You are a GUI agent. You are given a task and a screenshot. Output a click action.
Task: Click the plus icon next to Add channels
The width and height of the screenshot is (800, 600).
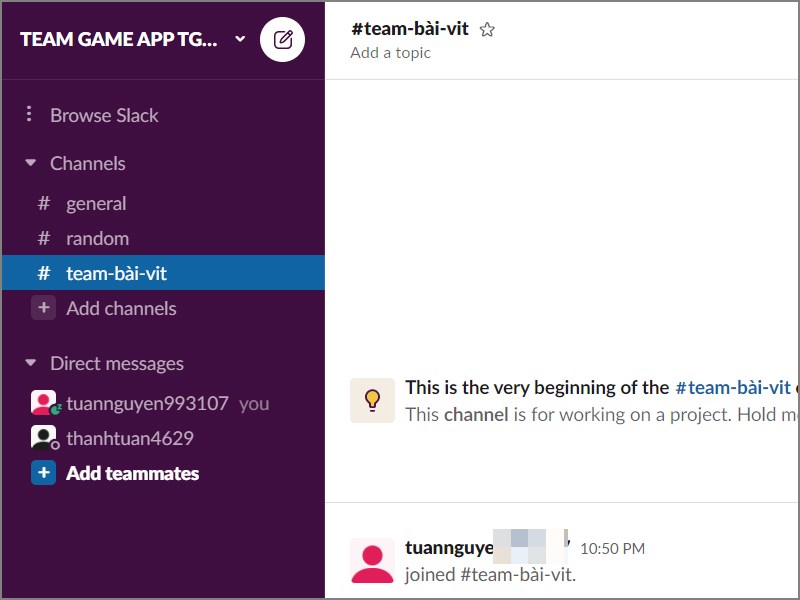pos(44,308)
